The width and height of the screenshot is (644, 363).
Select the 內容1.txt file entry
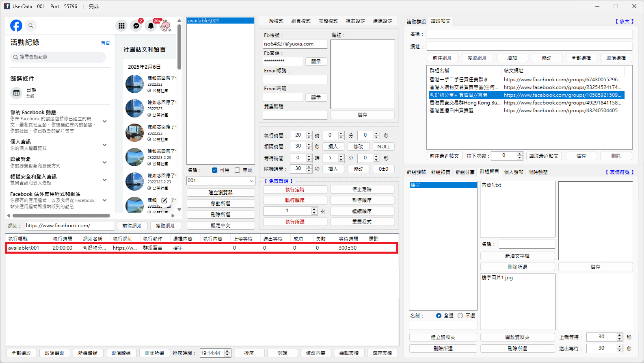491,185
